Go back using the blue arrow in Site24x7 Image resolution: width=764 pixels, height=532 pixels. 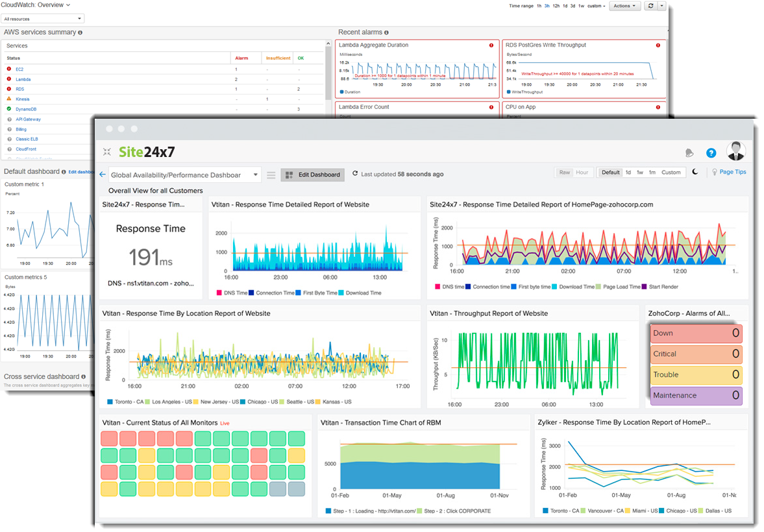103,175
